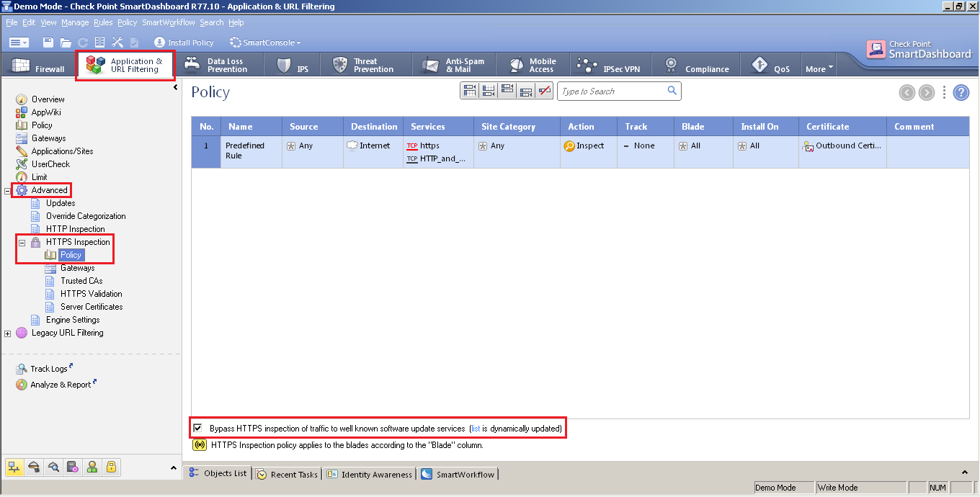Open the main application menu button
The image size is (980, 497).
[x=19, y=42]
